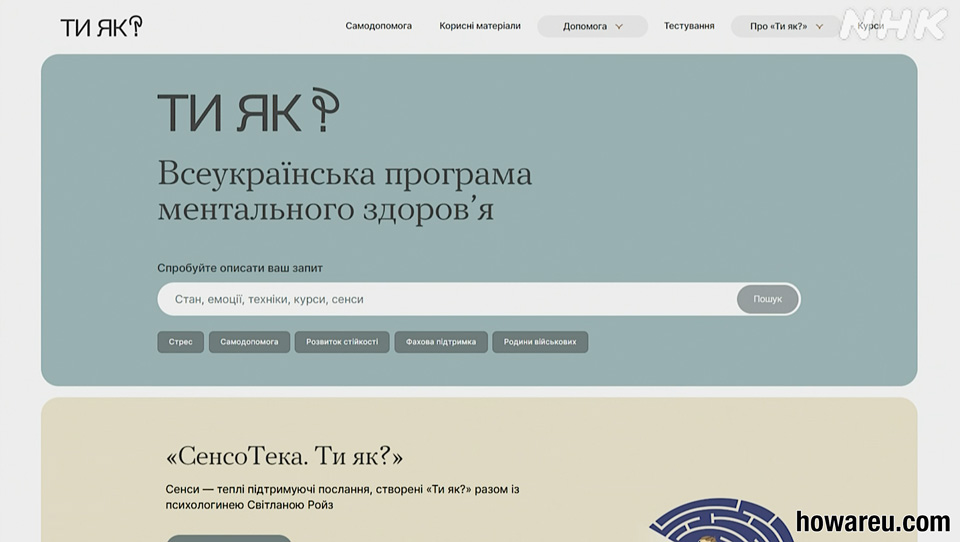Select the Самодопомога tag under the search
This screenshot has width=960, height=542.
[249, 342]
